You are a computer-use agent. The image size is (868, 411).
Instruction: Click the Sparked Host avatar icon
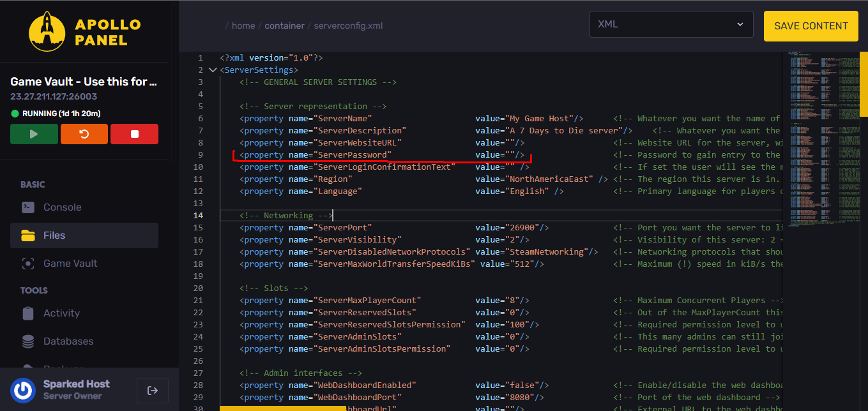coord(24,390)
